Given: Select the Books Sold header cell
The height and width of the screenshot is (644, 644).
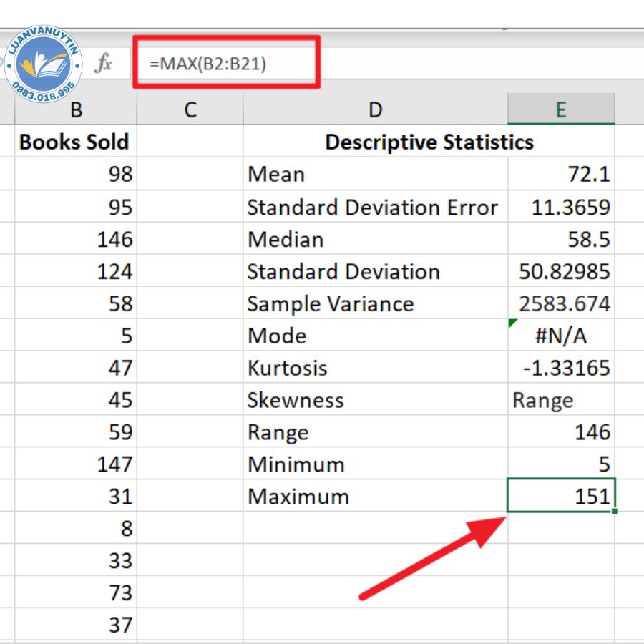Looking at the screenshot, I should pyautogui.click(x=75, y=142).
